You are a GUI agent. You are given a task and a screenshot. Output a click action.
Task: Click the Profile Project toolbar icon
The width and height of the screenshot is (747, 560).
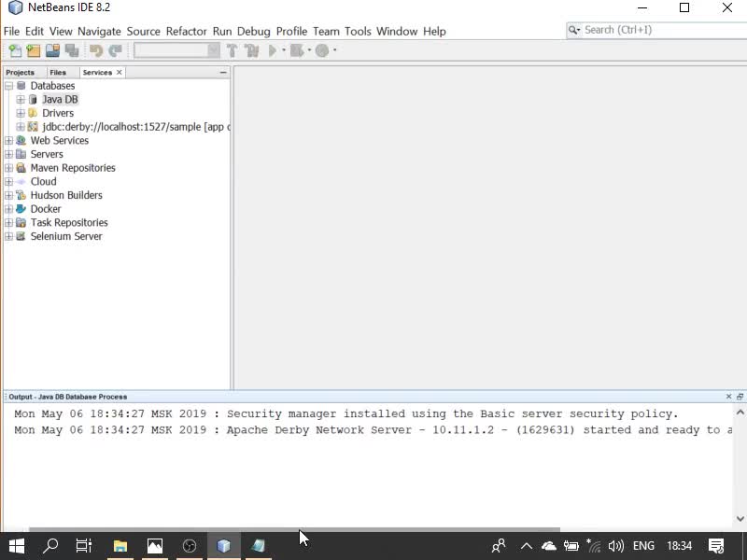point(322,50)
